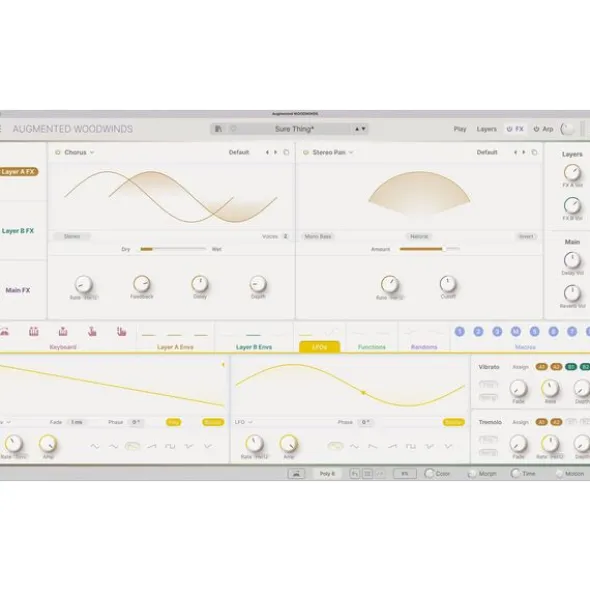Click the copy icon in Stereo Pan header

pos(534,152)
